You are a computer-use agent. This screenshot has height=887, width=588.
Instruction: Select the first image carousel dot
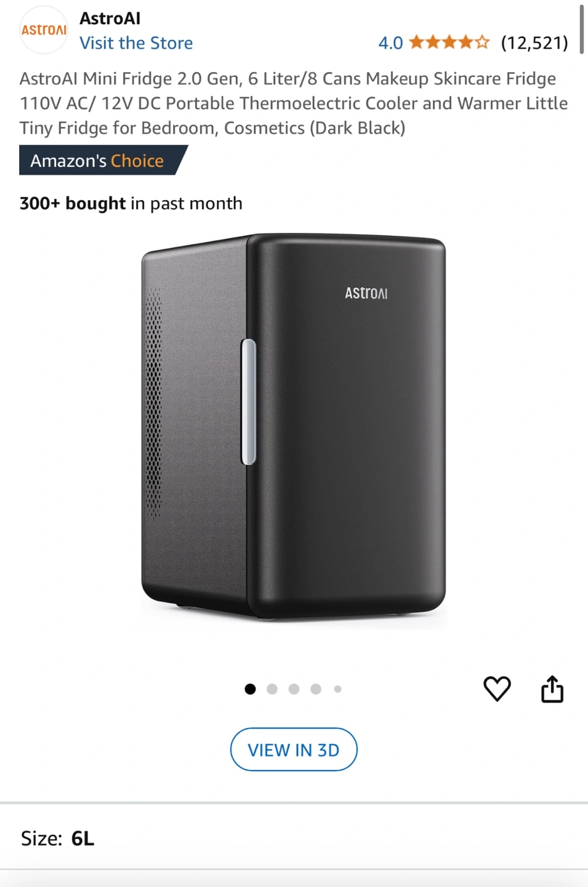click(x=250, y=689)
